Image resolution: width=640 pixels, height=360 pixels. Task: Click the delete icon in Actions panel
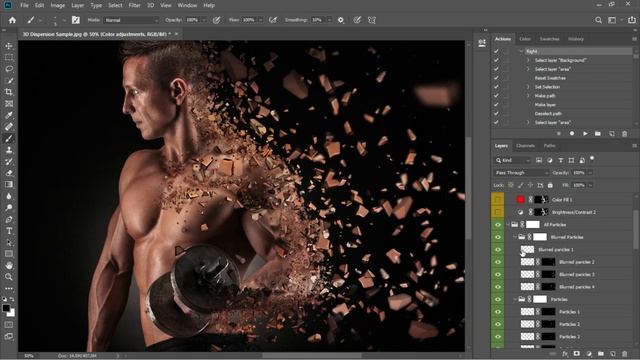pos(624,133)
